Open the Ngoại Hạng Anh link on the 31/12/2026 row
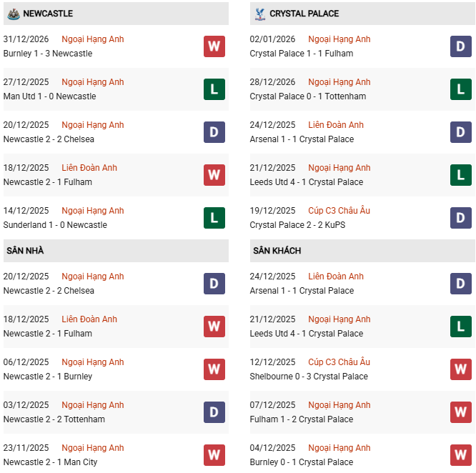Screen dimensions: 476x473 (x=93, y=39)
